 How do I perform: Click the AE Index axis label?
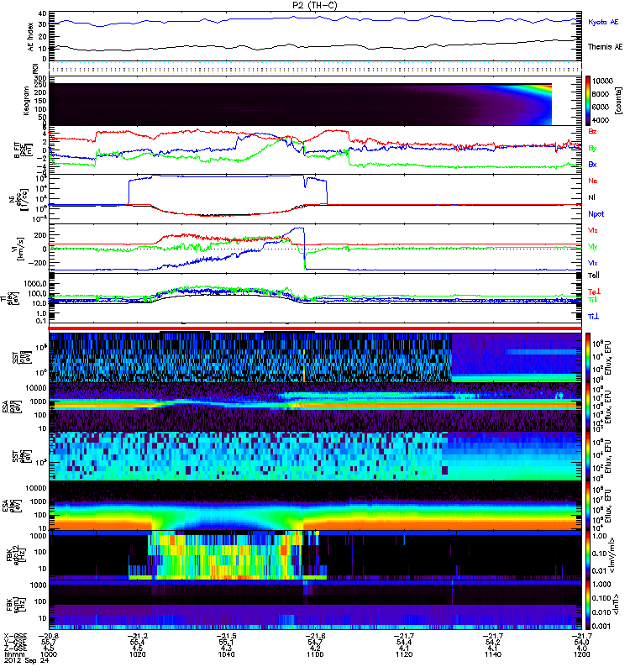30,37
